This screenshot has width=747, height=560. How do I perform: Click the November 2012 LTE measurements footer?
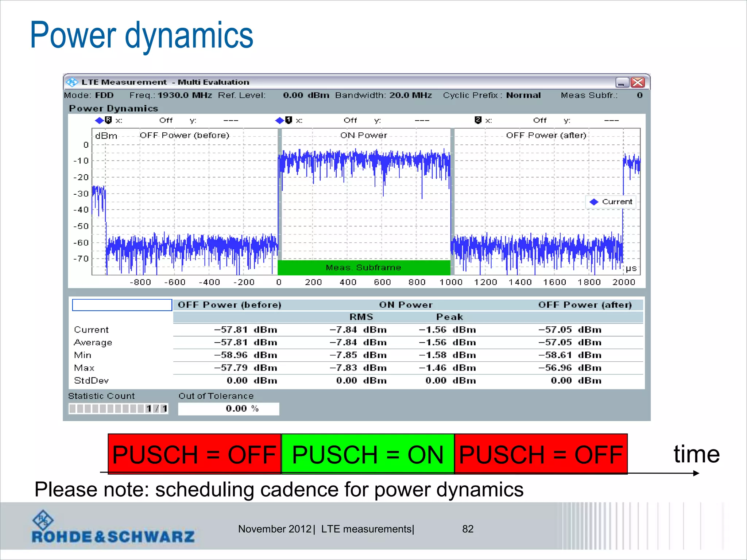pos(326,529)
